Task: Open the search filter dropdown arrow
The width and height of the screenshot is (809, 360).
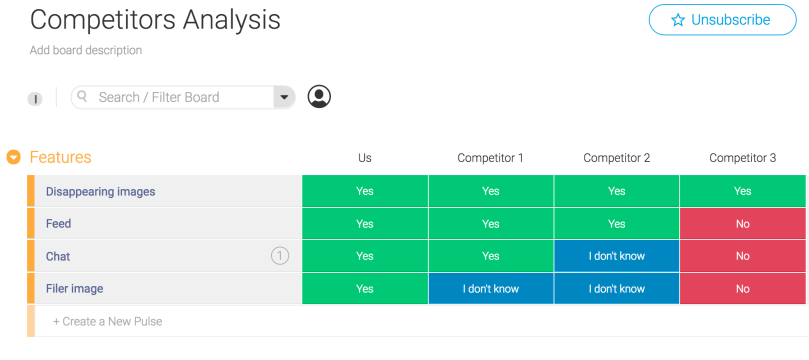Action: click(284, 97)
